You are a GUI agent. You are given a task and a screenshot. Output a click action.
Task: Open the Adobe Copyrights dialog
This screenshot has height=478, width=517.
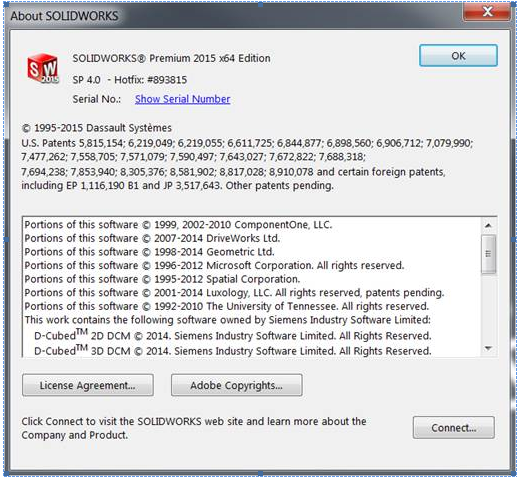tap(237, 385)
